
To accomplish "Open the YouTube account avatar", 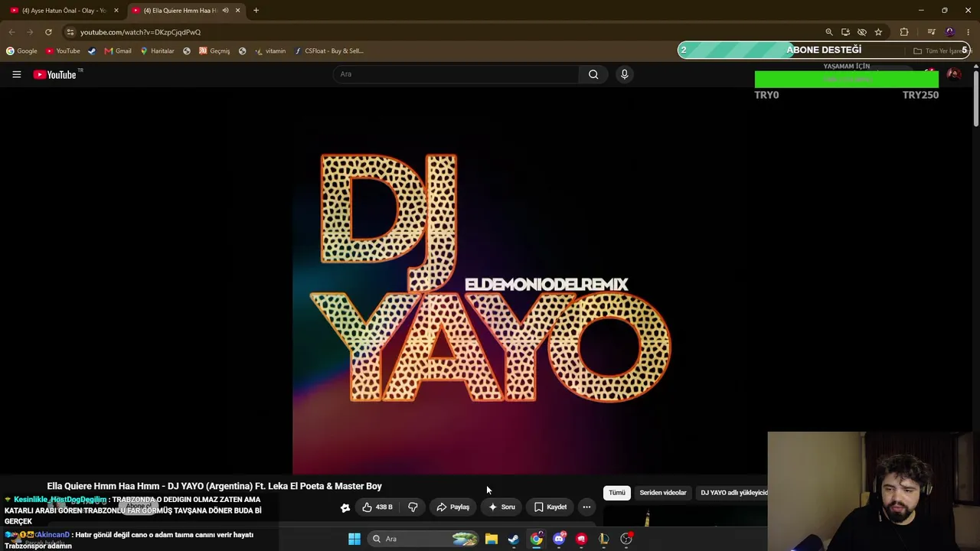I will 954,74.
